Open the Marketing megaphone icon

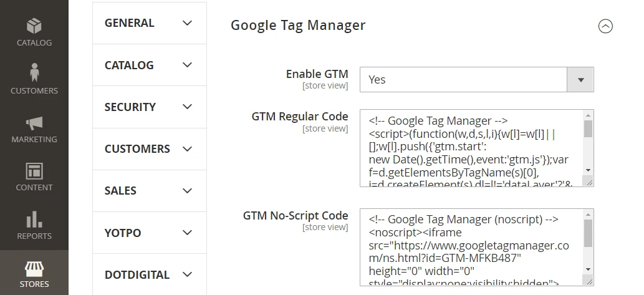34,122
